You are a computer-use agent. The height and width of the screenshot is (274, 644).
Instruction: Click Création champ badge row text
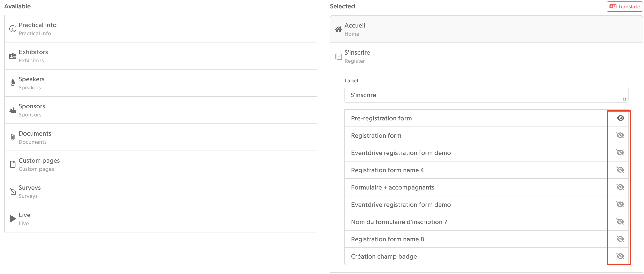coord(384,256)
